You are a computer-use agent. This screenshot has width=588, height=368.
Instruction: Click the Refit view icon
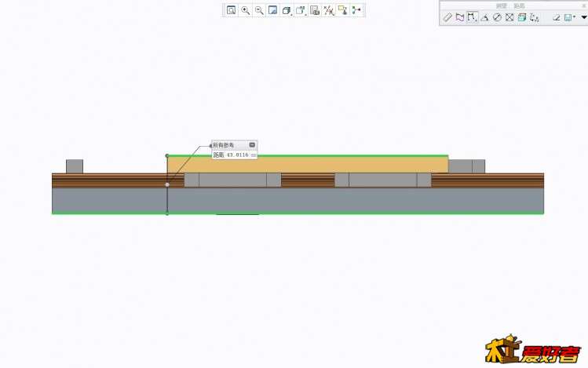(x=232, y=10)
